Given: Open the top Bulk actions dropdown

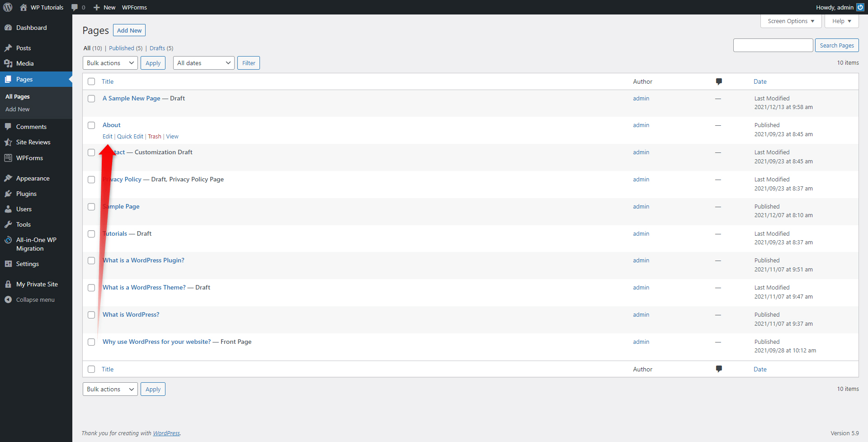Looking at the screenshot, I should tap(110, 63).
